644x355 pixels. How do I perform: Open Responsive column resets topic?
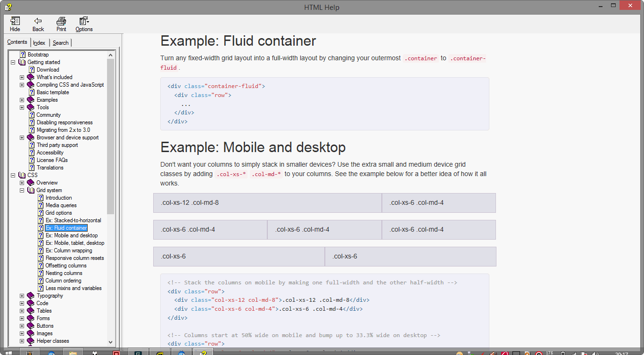(74, 258)
